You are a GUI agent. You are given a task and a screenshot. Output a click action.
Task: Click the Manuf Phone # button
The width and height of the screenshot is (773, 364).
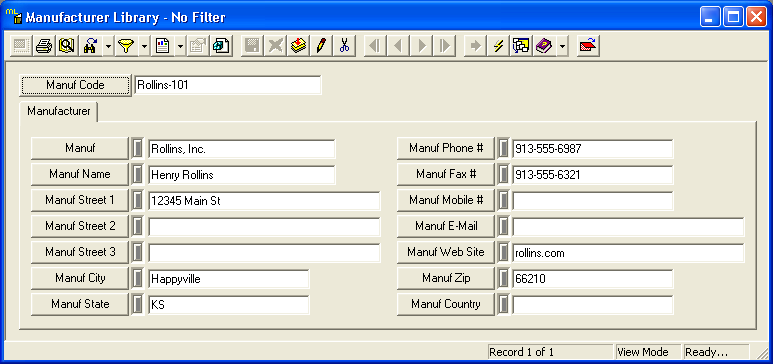[446, 148]
